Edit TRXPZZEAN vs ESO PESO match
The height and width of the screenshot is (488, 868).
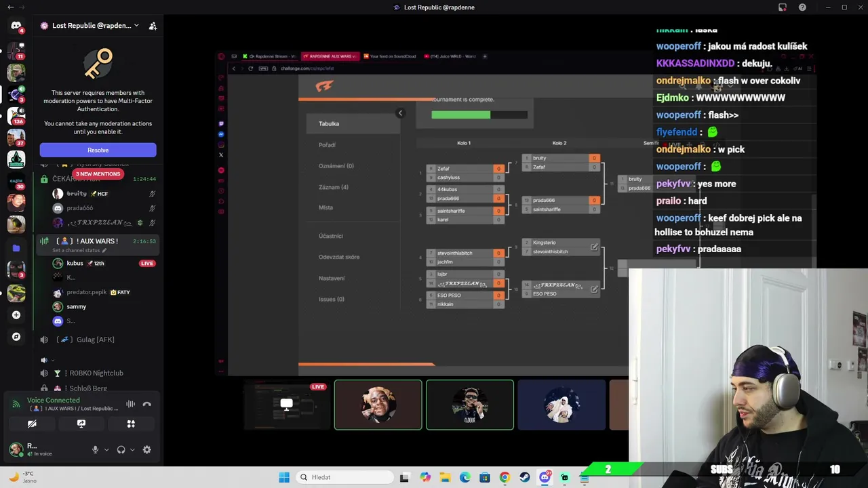click(x=594, y=289)
